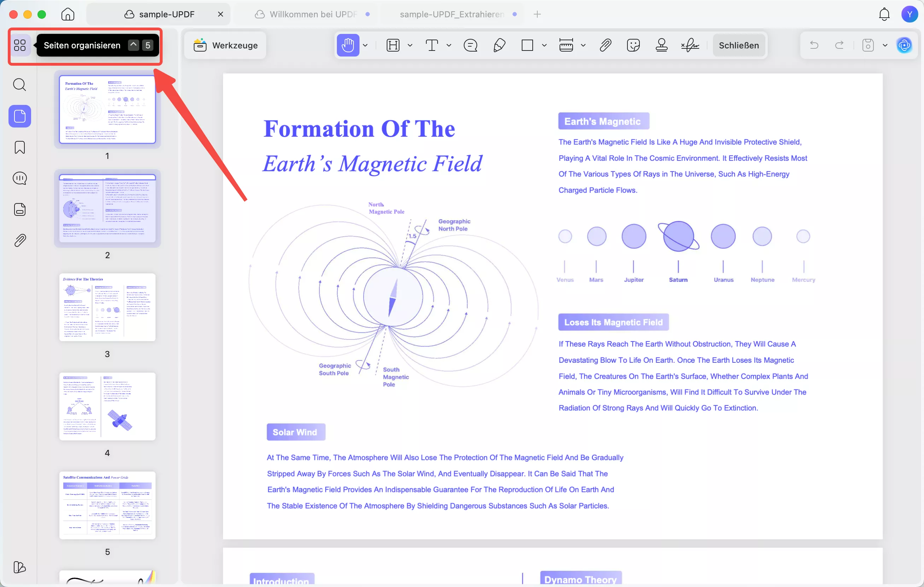Open the search magnifier in sidebar
Viewport: 924px width, 587px height.
tap(19, 85)
